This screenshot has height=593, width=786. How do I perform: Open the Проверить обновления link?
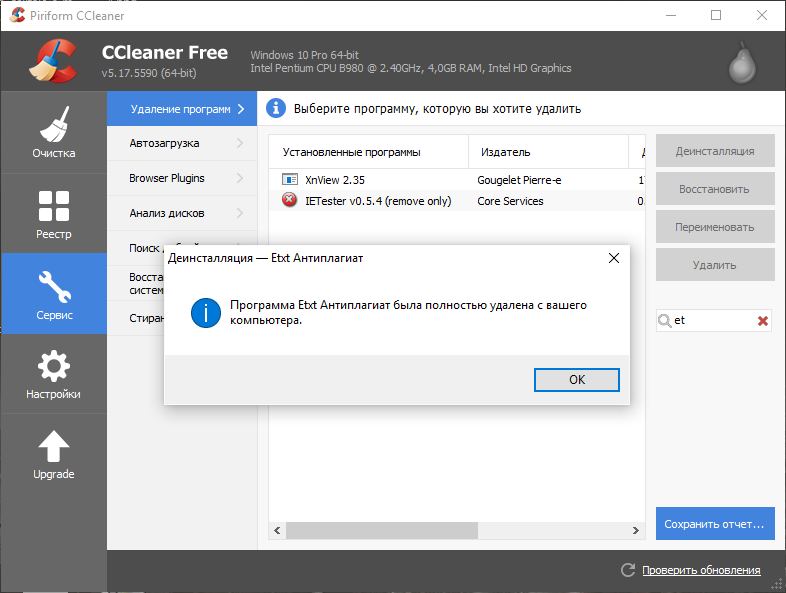[701, 570]
